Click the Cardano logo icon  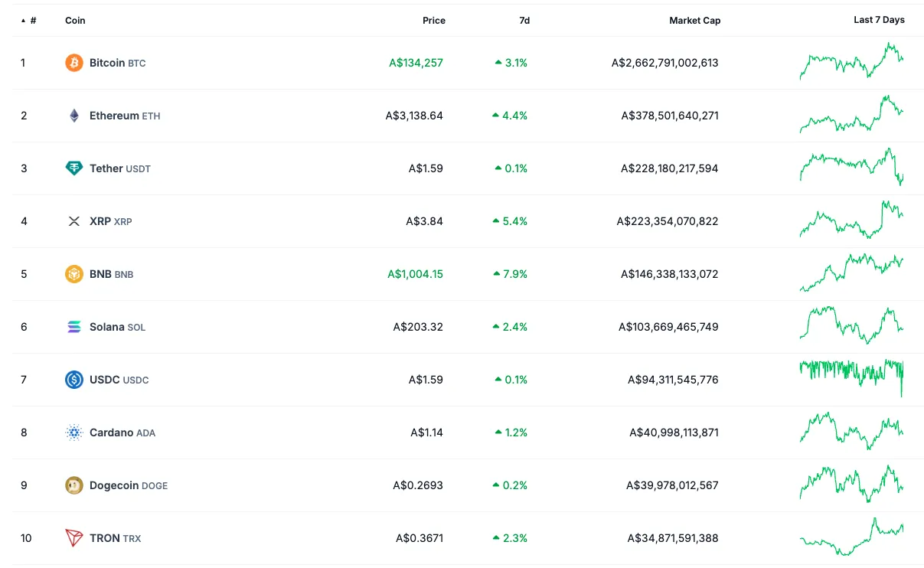click(x=74, y=433)
